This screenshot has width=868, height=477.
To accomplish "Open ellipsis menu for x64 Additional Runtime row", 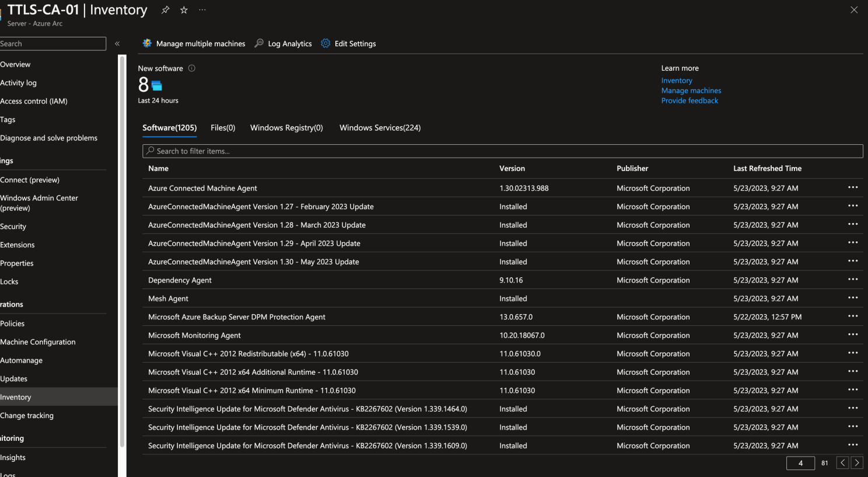I will [x=853, y=371].
